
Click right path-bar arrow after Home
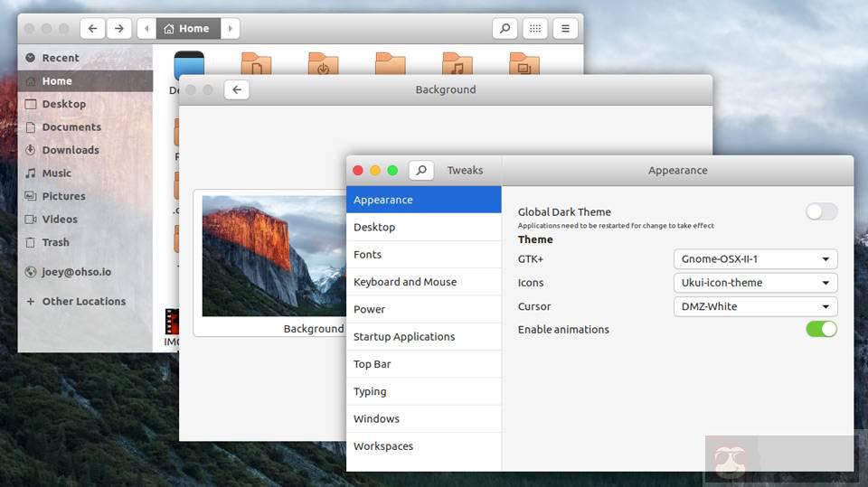pos(231,28)
